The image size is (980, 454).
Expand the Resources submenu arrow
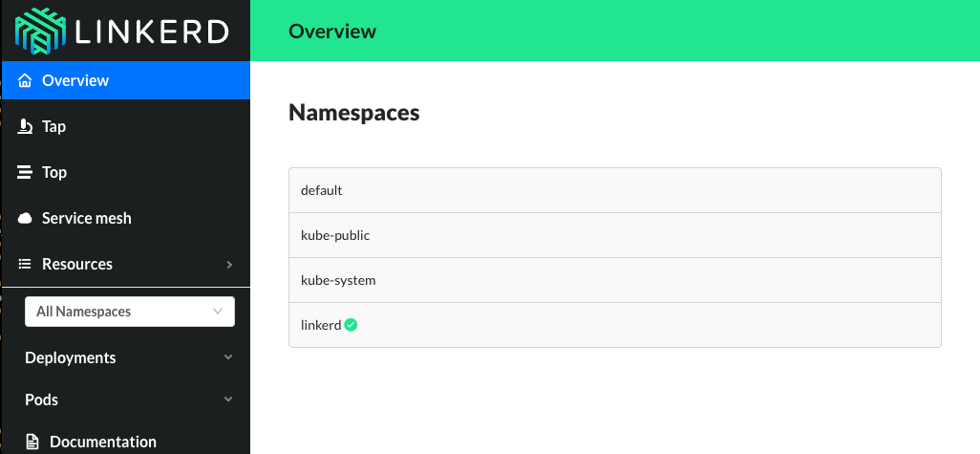[x=229, y=265]
